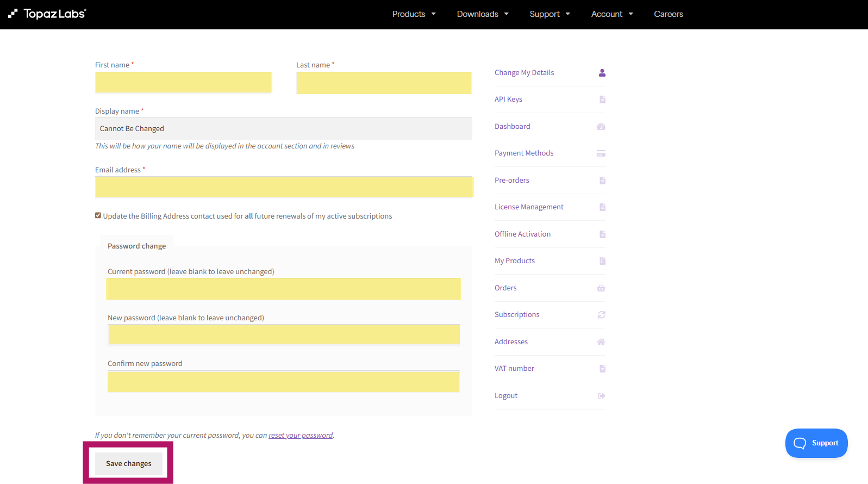Click the document icon beside VAT number
Image resolution: width=868 pixels, height=484 pixels.
tap(602, 369)
